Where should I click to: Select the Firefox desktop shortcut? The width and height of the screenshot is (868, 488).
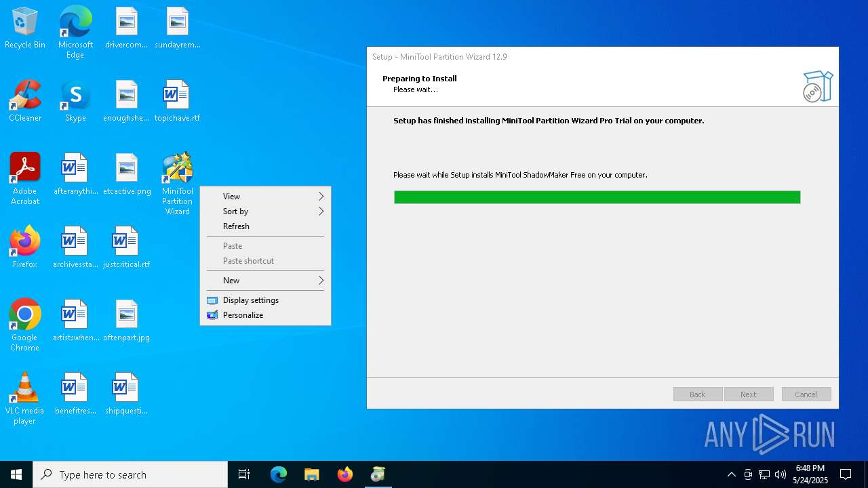pos(25,248)
